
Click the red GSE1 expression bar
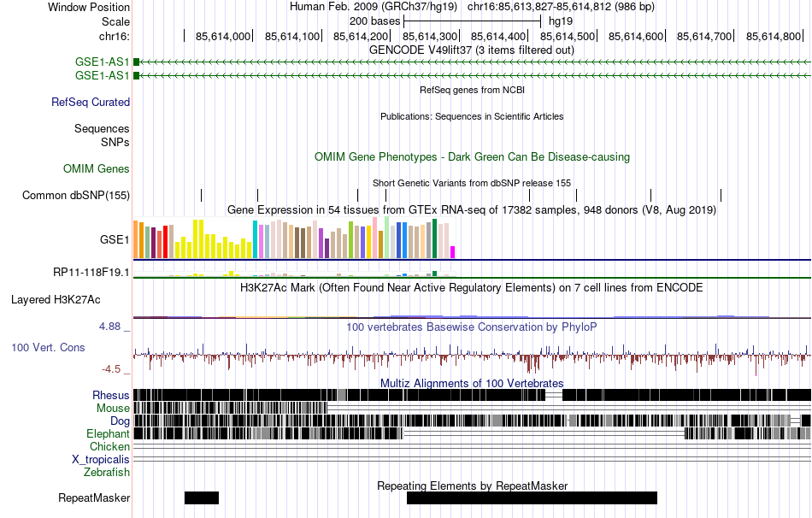coord(165,241)
